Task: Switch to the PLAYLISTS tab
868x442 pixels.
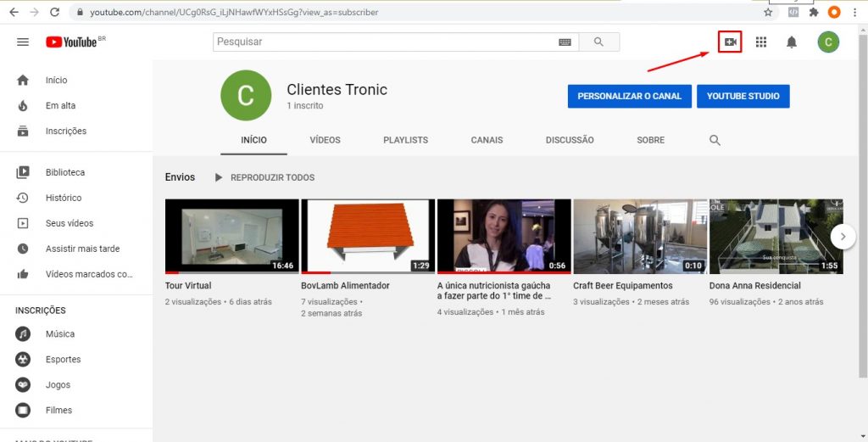Action: point(405,140)
